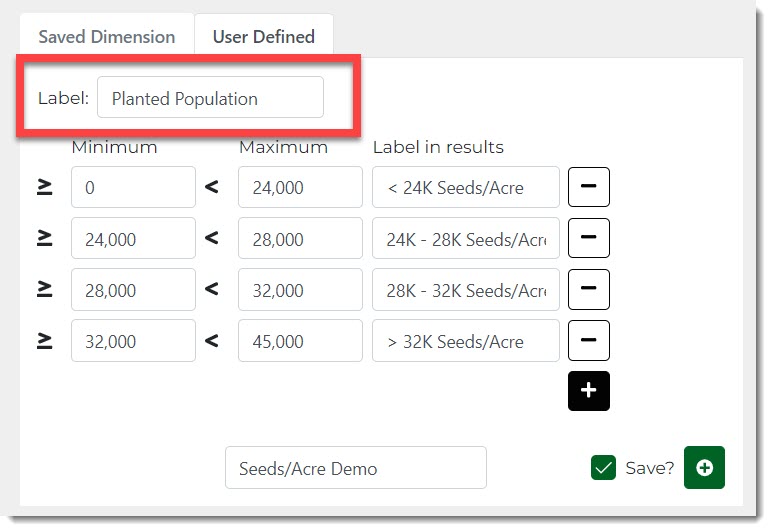Screen dimensions: 771x531
Task: Edit the Seeds/Acre Demo name field
Action: tap(355, 468)
